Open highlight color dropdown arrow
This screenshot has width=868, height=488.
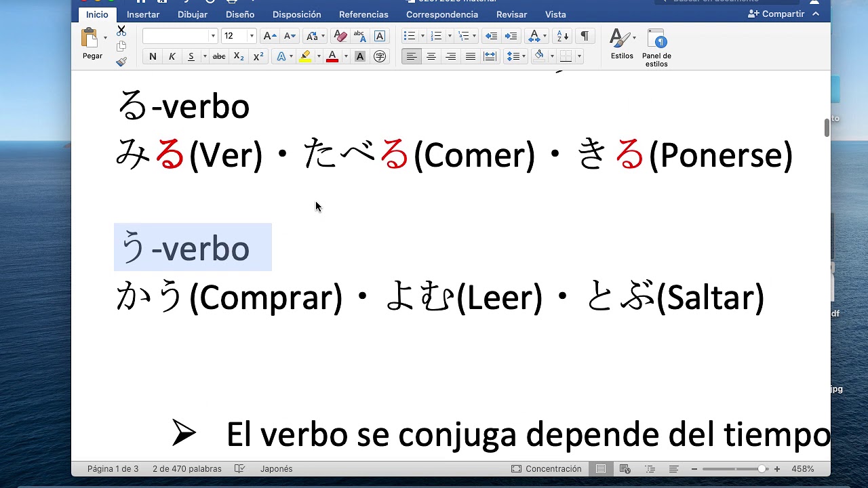319,56
